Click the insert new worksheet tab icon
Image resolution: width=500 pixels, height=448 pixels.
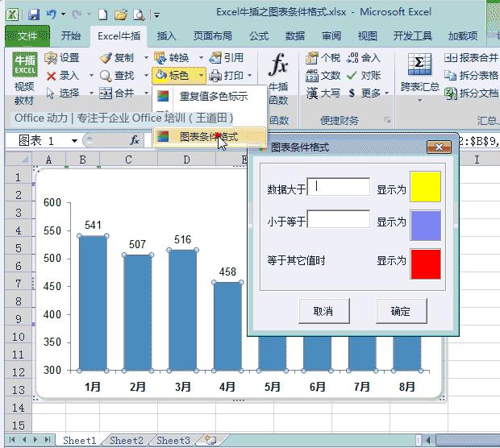click(210, 441)
